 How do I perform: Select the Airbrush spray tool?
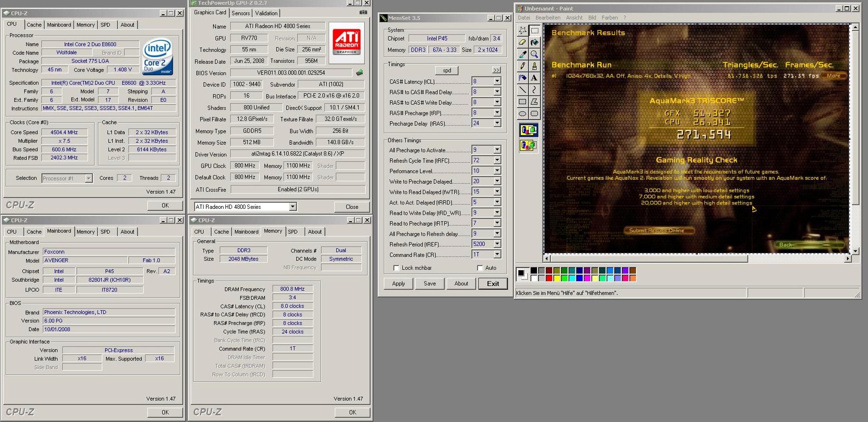[x=522, y=78]
